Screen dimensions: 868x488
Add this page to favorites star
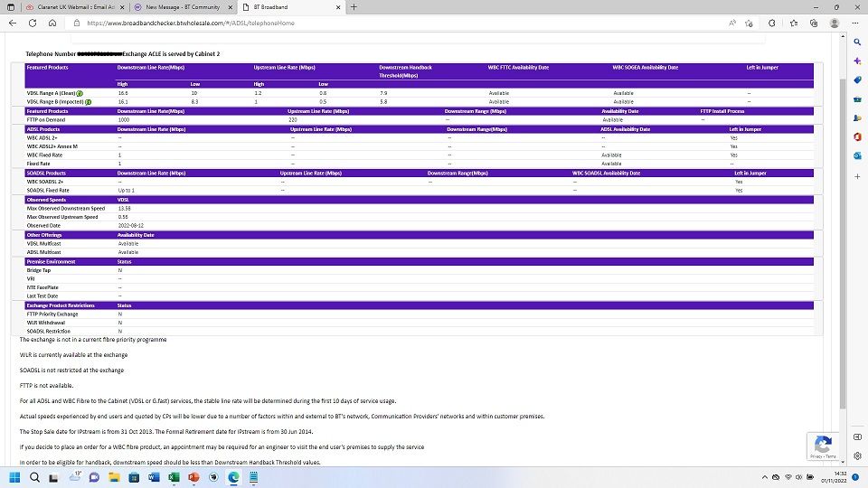[x=750, y=23]
